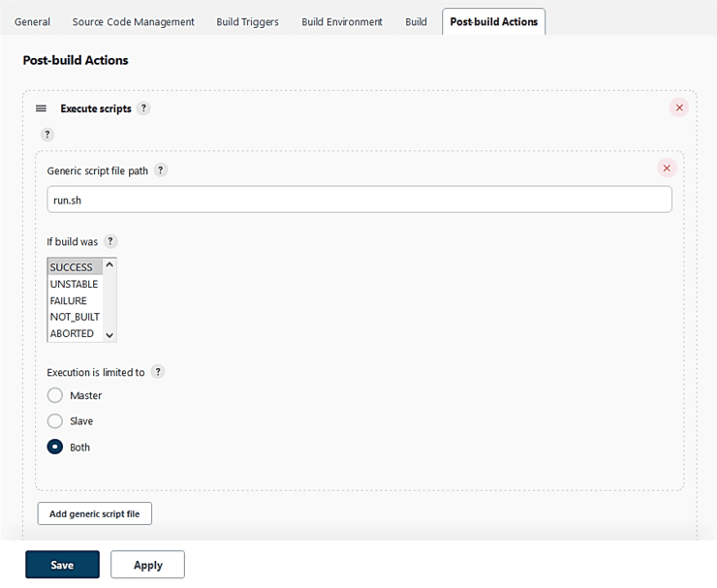Select the Slave radio button
Viewport: 717px width, 588px height.
[x=55, y=420]
